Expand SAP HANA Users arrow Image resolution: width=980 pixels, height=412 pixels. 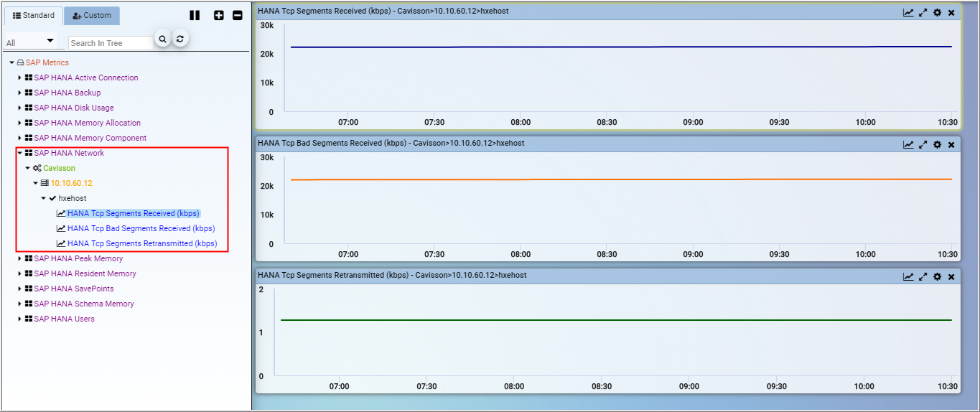(x=20, y=319)
